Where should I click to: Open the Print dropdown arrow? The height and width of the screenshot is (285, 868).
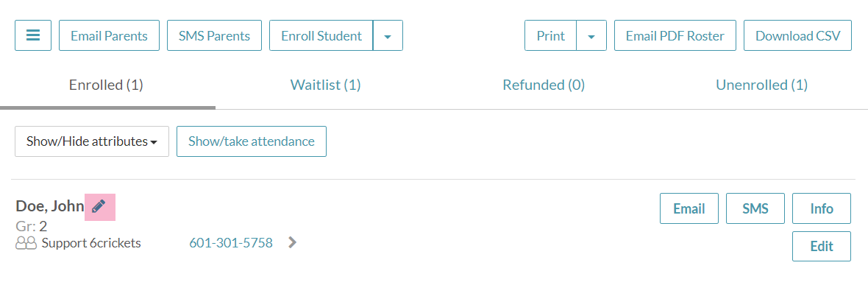(x=591, y=35)
